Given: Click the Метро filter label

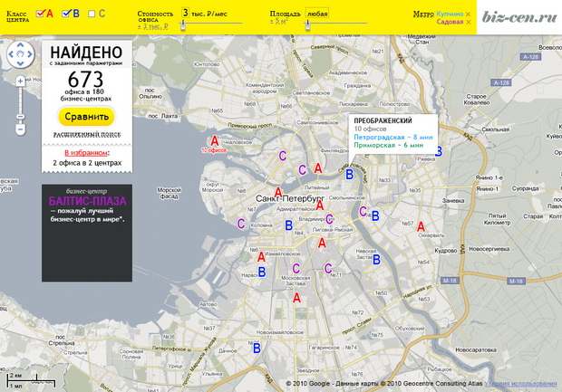Looking at the screenshot, I should (x=423, y=14).
